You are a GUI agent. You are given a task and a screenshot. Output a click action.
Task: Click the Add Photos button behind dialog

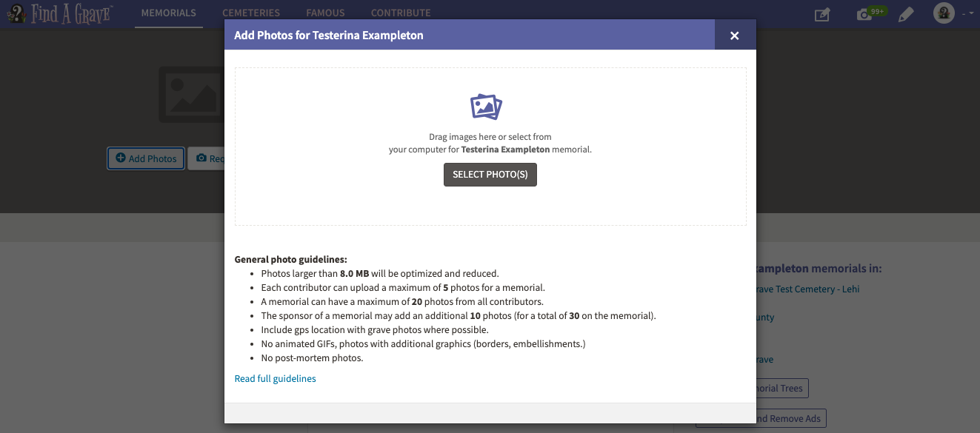146,158
